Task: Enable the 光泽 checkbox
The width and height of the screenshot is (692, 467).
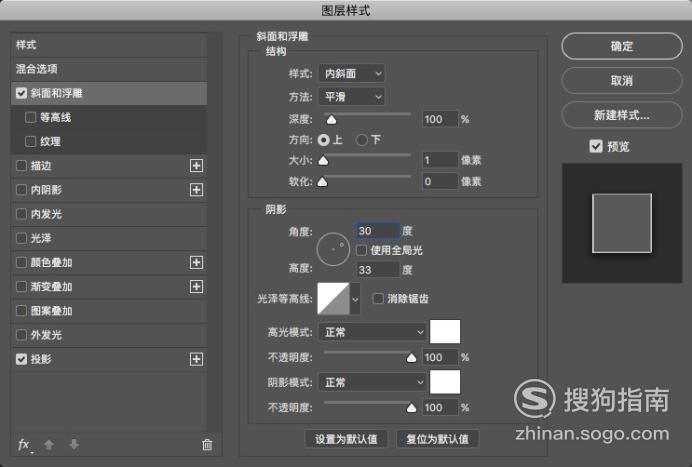Action: click(x=21, y=238)
